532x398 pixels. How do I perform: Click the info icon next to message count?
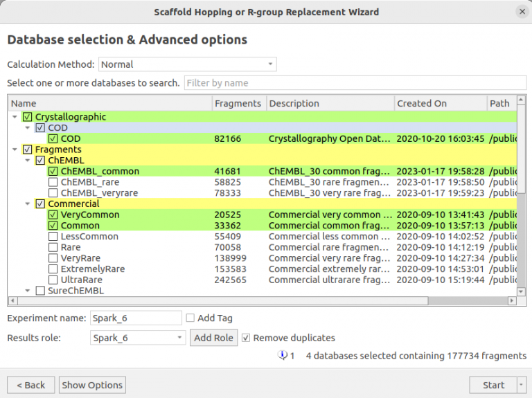tap(283, 356)
